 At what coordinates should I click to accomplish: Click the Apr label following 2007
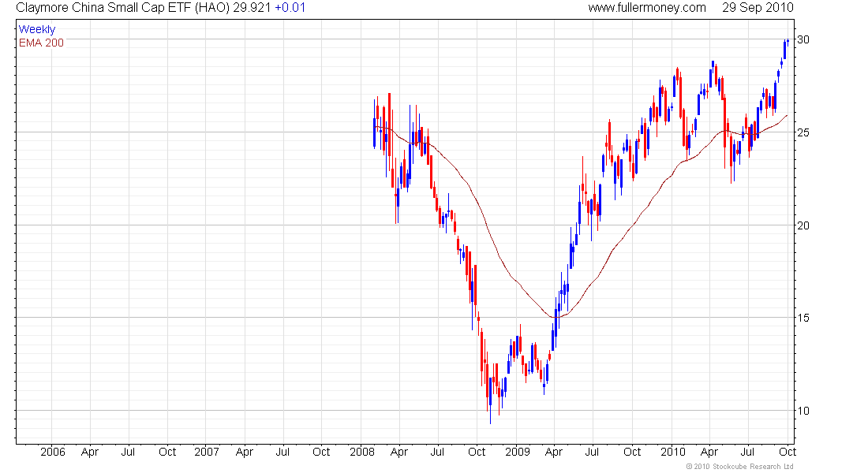click(x=244, y=452)
